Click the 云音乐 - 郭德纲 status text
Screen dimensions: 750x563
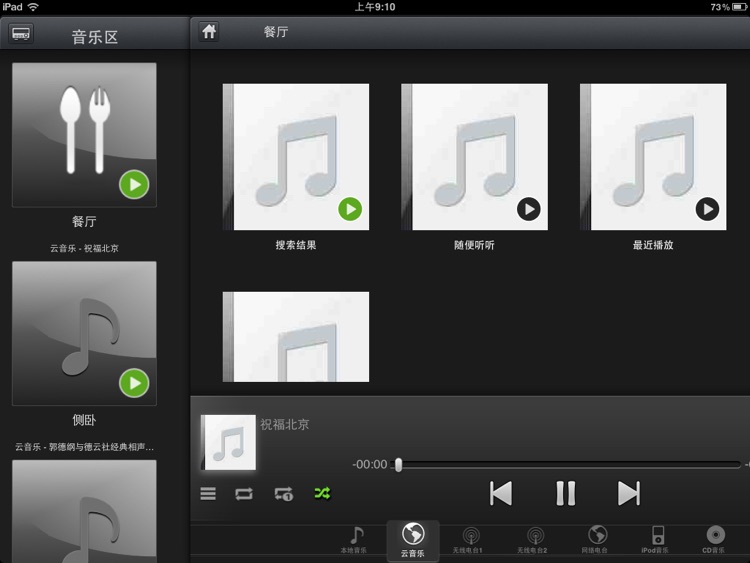coord(84,447)
